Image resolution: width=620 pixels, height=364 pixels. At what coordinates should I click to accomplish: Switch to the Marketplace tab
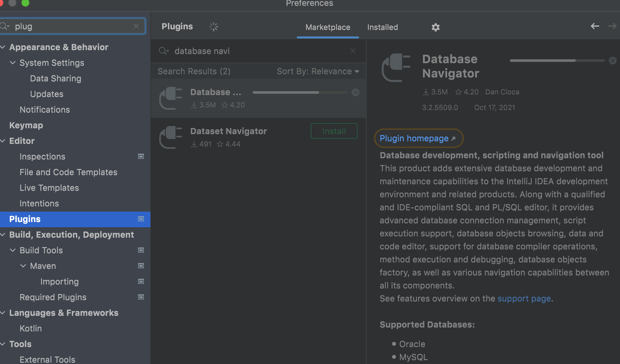point(328,27)
